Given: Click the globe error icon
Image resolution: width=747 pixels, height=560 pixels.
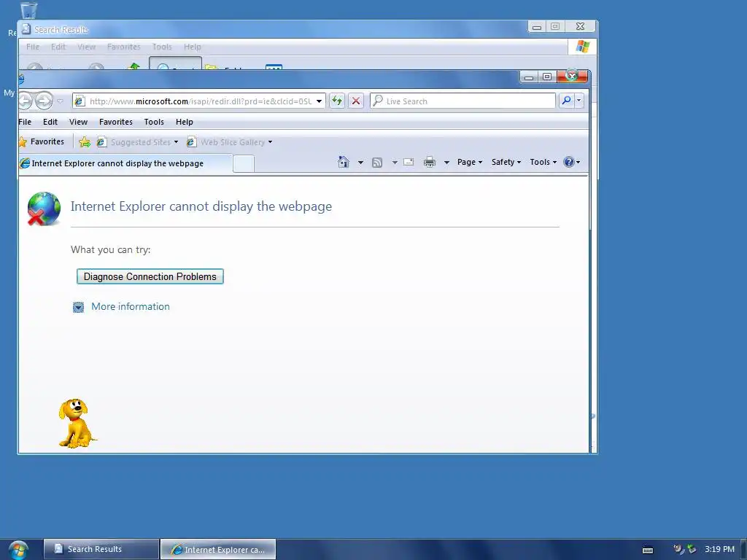Looking at the screenshot, I should (x=44, y=209).
